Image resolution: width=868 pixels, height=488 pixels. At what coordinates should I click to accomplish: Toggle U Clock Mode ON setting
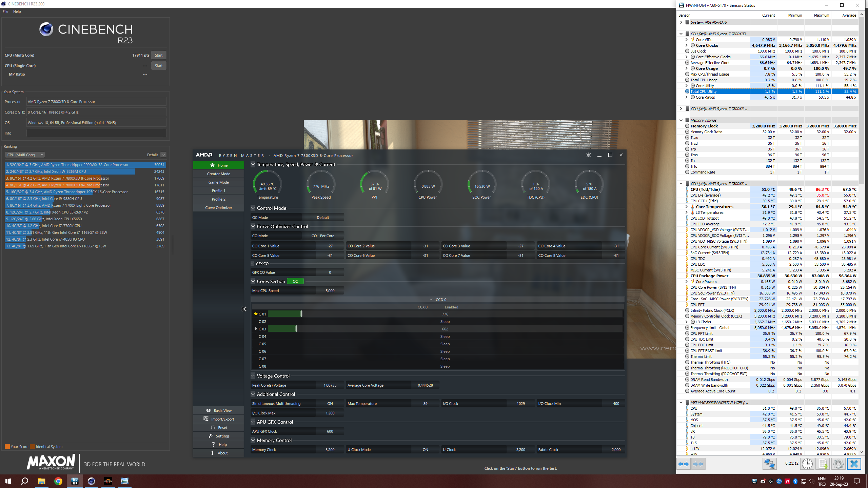[x=425, y=450]
